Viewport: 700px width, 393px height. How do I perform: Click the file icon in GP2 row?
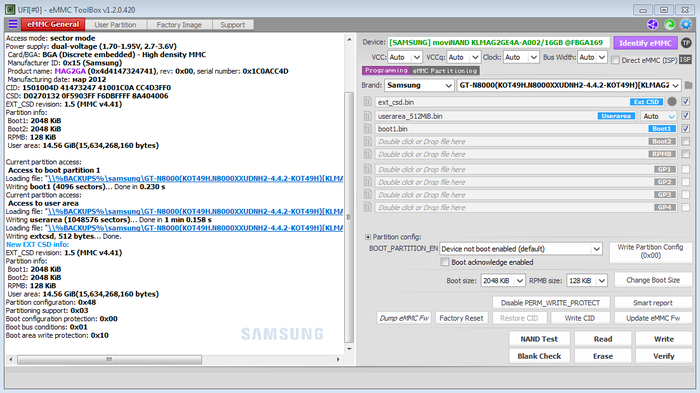click(x=367, y=182)
